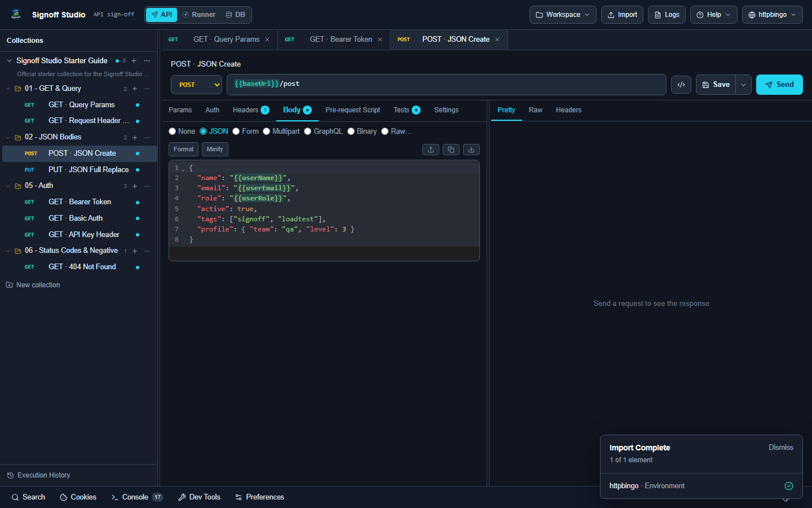
Task: Collapse the 05 - Auth folder
Action: pyautogui.click(x=8, y=186)
